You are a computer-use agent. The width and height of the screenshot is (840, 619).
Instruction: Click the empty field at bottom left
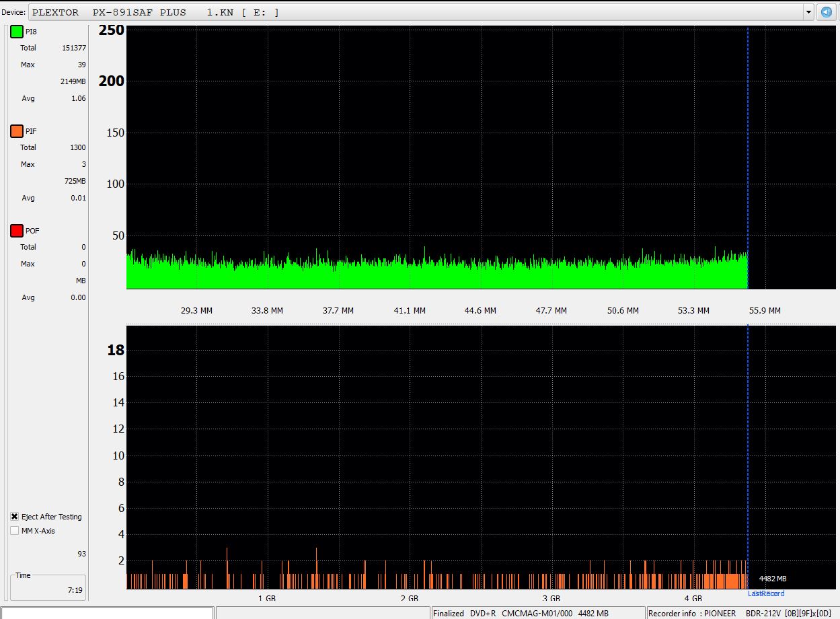(108, 613)
